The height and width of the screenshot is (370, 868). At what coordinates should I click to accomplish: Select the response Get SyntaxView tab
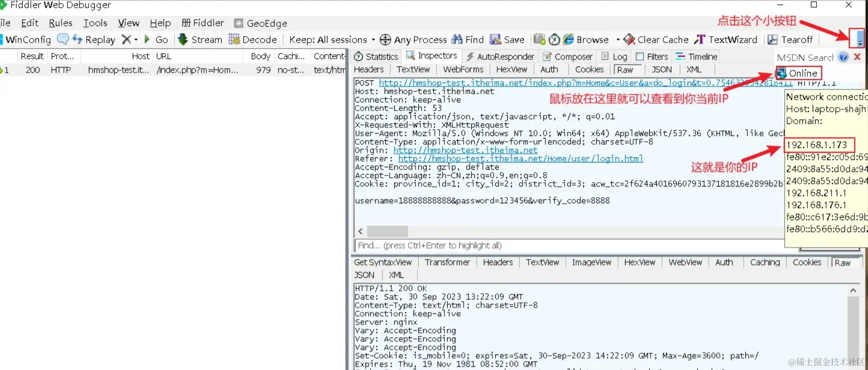pos(383,262)
